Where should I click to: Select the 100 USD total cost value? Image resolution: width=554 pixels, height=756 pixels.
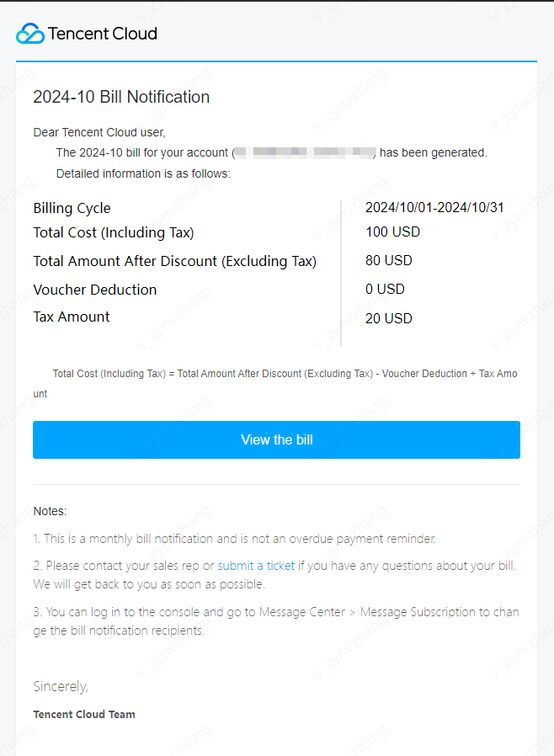(x=392, y=232)
